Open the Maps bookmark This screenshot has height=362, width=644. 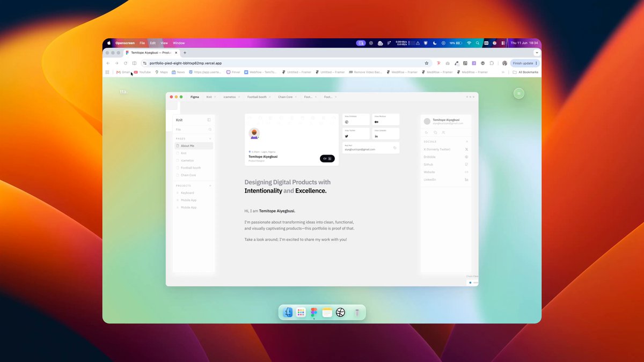click(x=161, y=72)
